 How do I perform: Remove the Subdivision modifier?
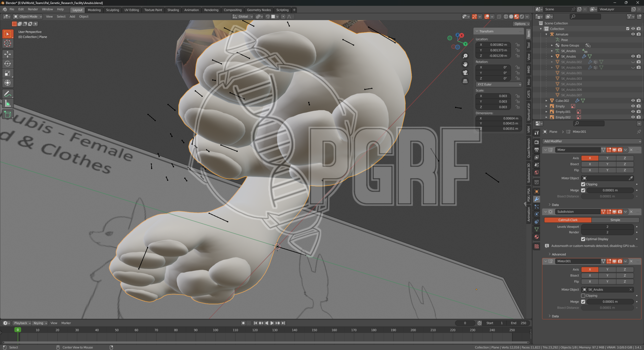pos(631,212)
